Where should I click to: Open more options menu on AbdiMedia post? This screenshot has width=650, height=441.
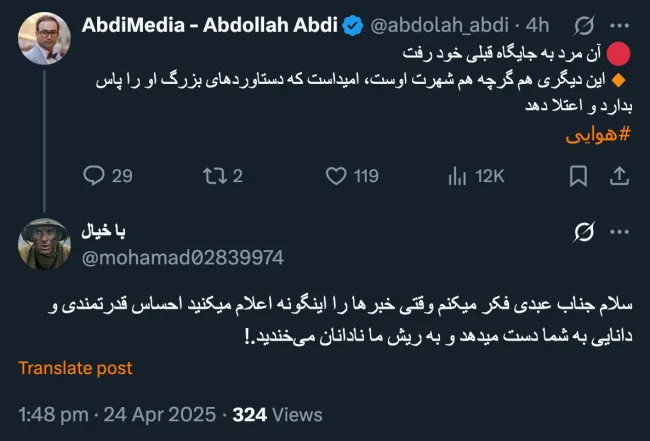[x=619, y=24]
